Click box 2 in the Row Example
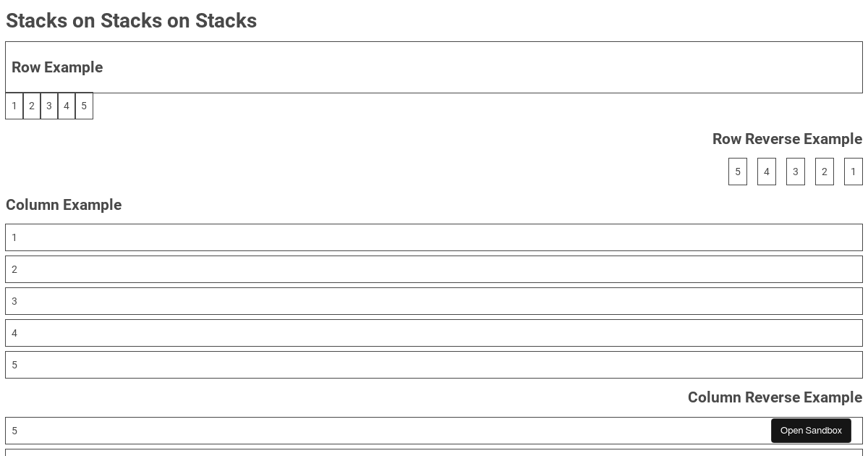The width and height of the screenshot is (868, 456). [x=32, y=106]
